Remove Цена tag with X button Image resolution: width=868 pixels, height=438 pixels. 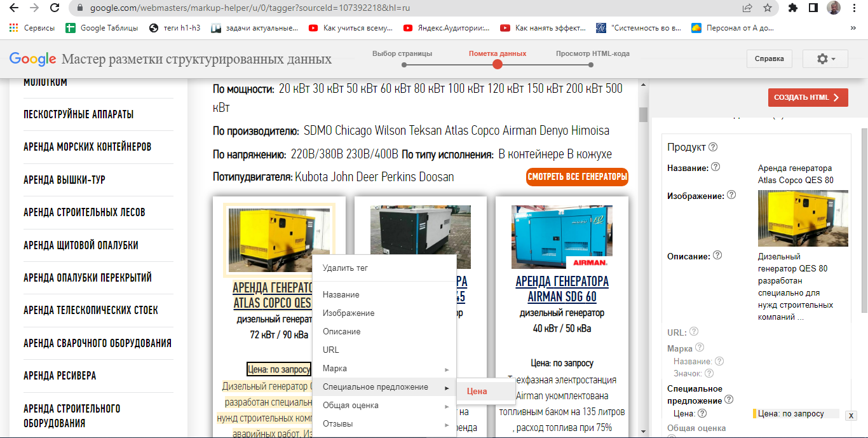(x=851, y=415)
